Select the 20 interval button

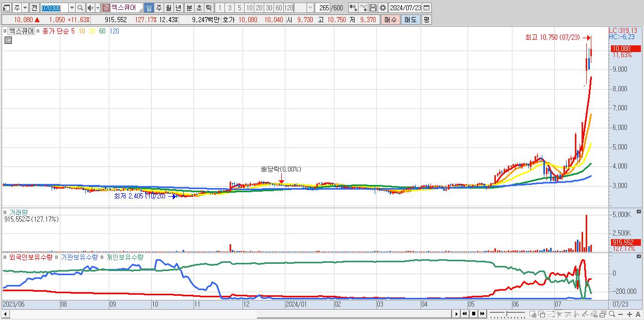click(x=259, y=8)
